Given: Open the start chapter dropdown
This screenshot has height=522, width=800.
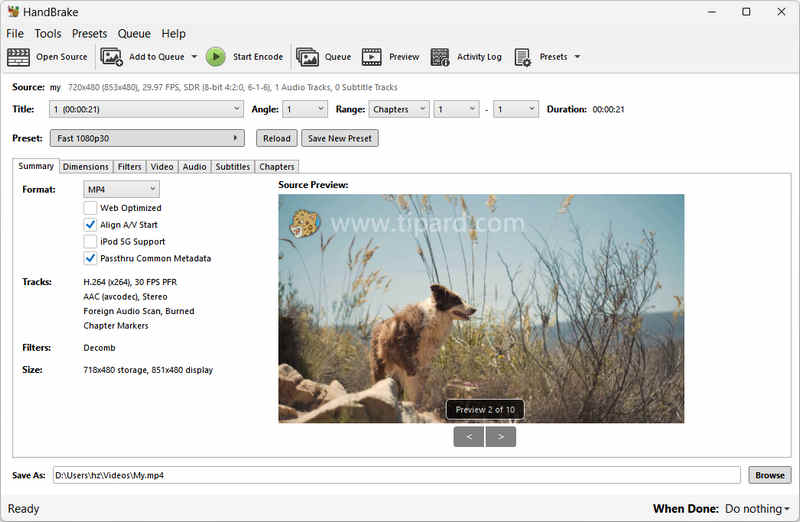Looking at the screenshot, I should (x=456, y=109).
